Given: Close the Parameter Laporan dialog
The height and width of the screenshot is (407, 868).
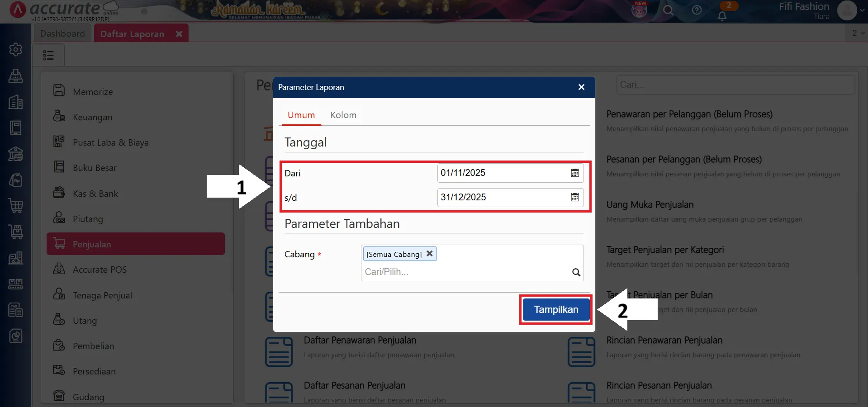Looking at the screenshot, I should [581, 87].
